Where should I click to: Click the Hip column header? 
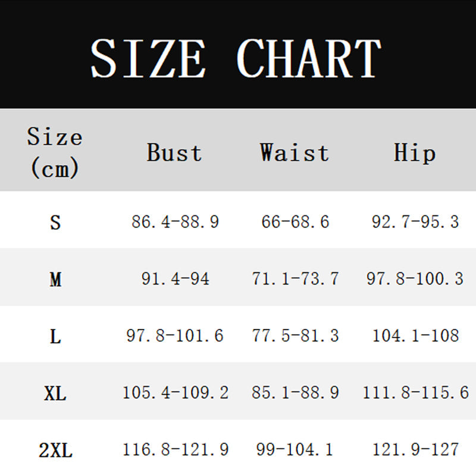coord(415,153)
